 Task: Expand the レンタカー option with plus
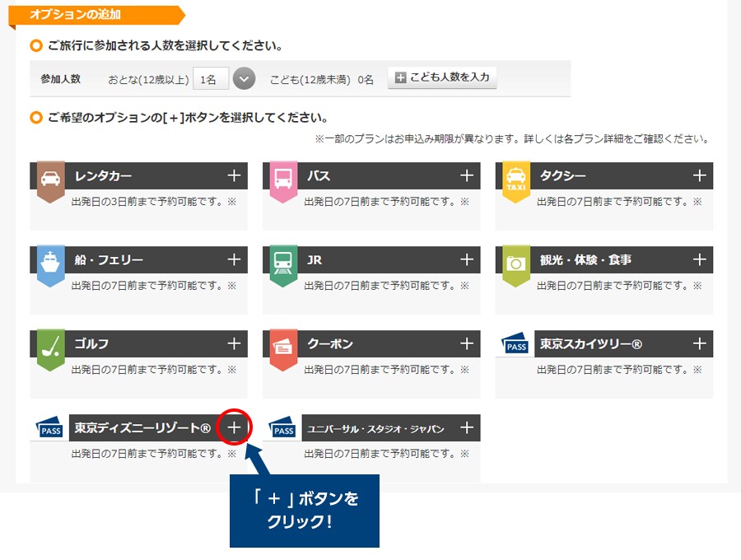point(234,175)
